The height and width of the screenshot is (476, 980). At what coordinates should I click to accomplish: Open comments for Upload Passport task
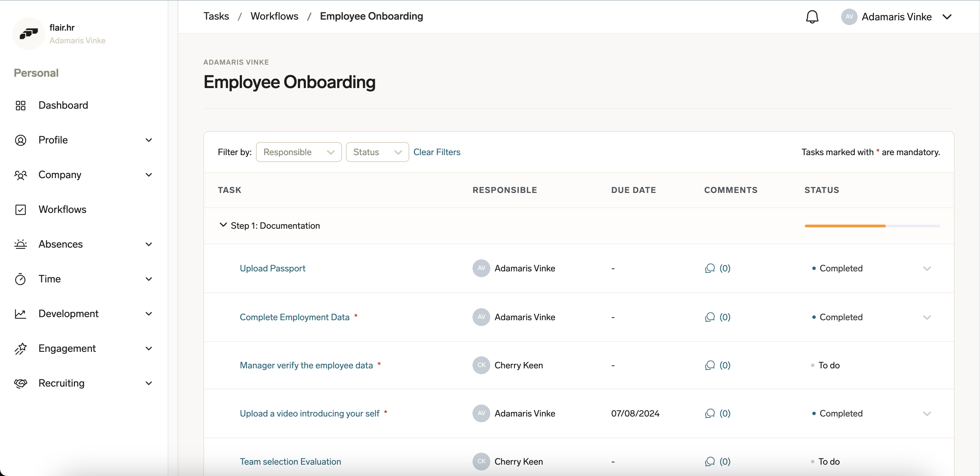[717, 268]
